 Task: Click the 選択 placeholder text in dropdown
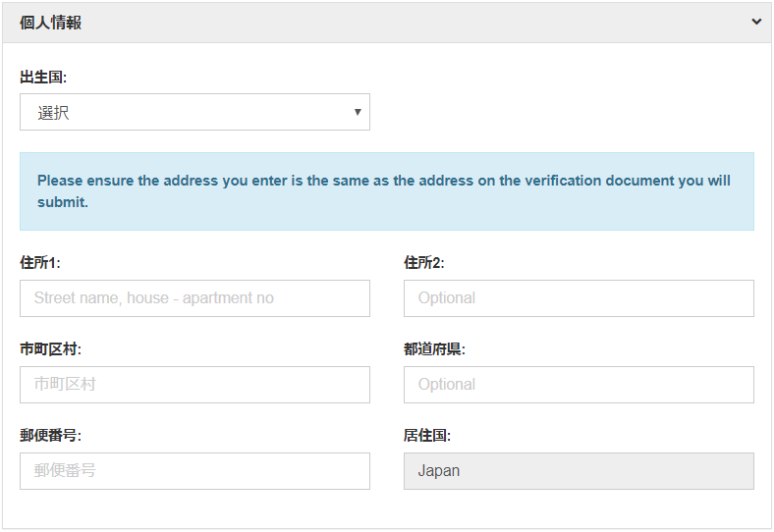pos(54,113)
